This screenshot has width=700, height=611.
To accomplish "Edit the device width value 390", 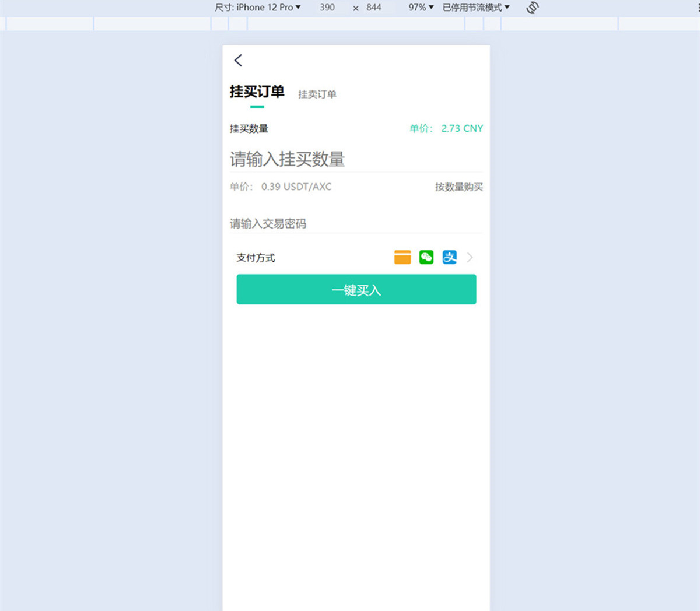I will [327, 8].
